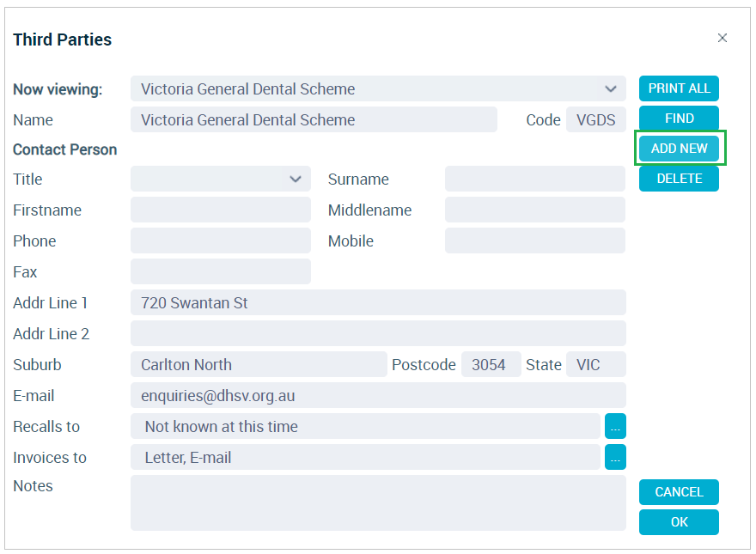This screenshot has height=554, width=756.
Task: Click the FIND button
Action: click(679, 119)
